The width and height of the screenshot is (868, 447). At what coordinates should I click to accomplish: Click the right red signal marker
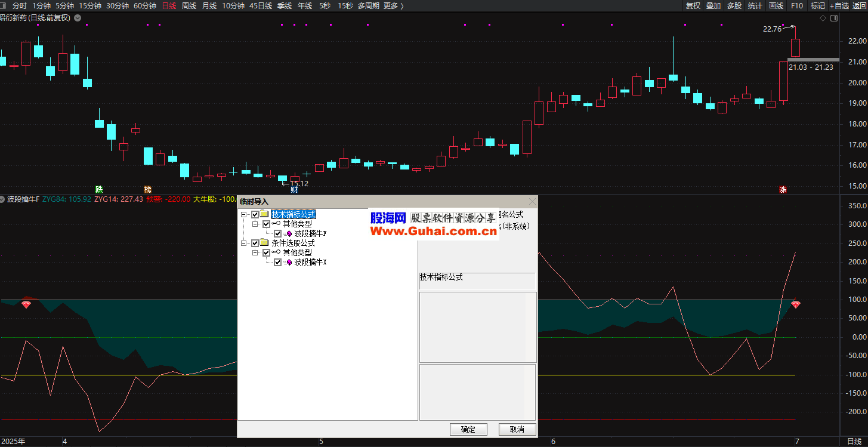(796, 304)
